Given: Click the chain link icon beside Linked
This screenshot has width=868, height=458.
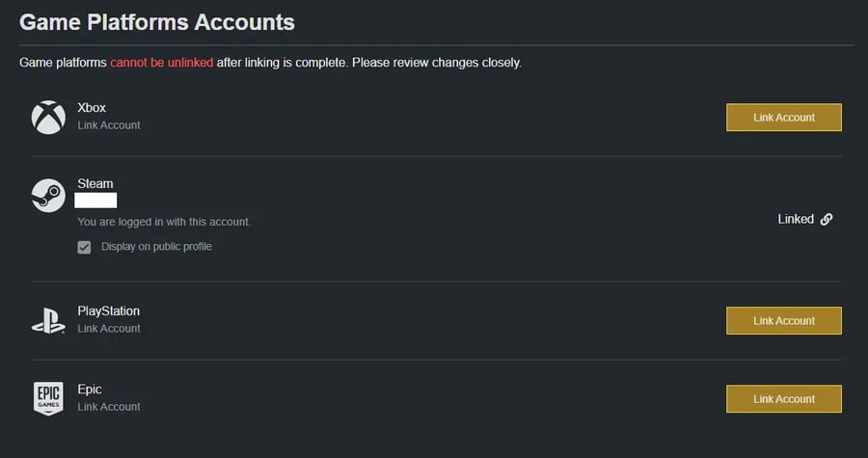Looking at the screenshot, I should (x=827, y=219).
